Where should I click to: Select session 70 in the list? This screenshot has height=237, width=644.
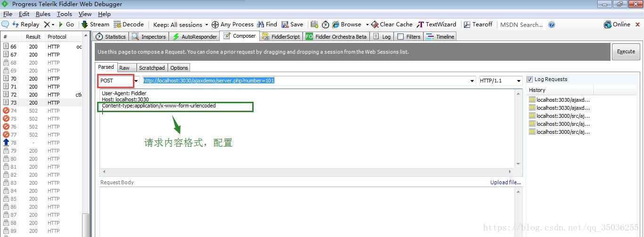click(x=41, y=79)
